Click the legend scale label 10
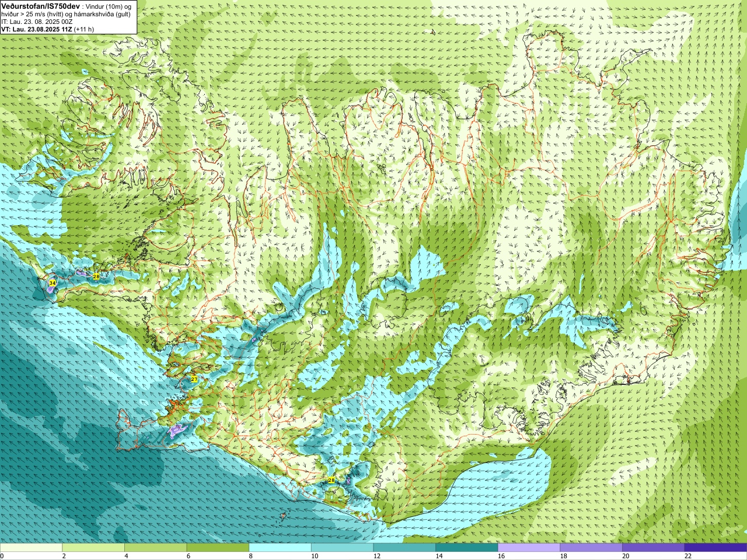747x560 pixels. (315, 556)
